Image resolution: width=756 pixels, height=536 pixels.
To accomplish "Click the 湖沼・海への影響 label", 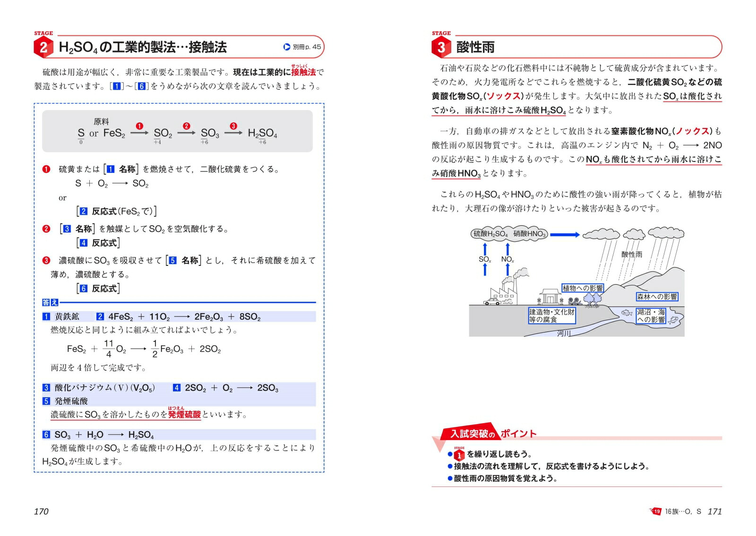I will tap(651, 316).
